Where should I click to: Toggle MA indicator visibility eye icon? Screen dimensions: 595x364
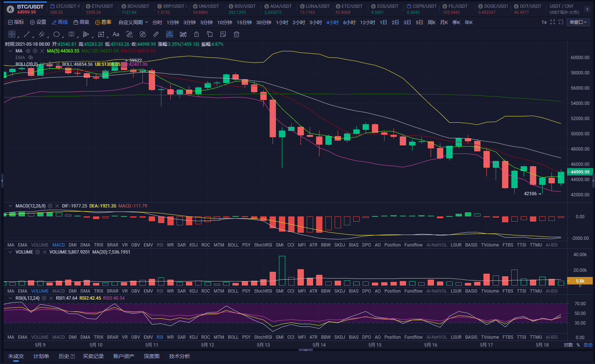pos(28,51)
